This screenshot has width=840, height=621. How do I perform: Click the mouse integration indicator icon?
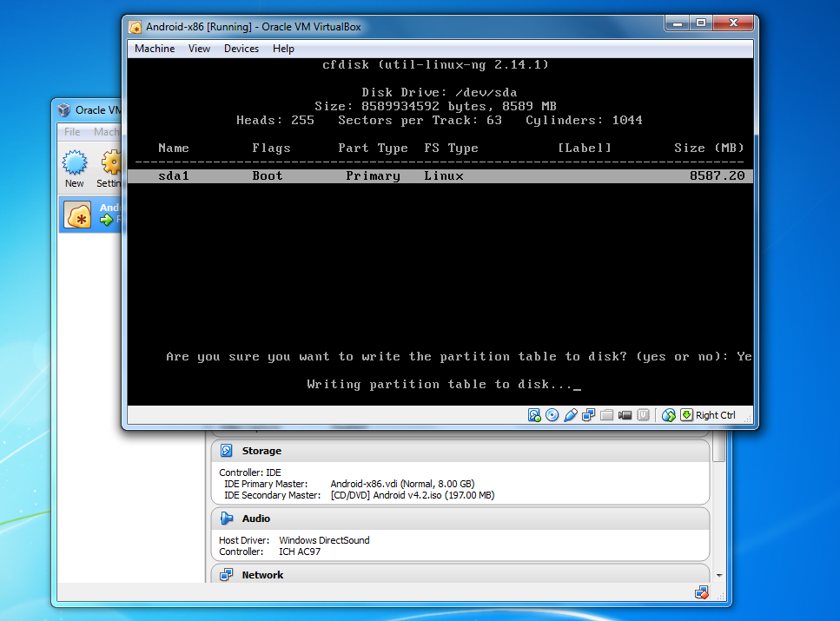669,415
